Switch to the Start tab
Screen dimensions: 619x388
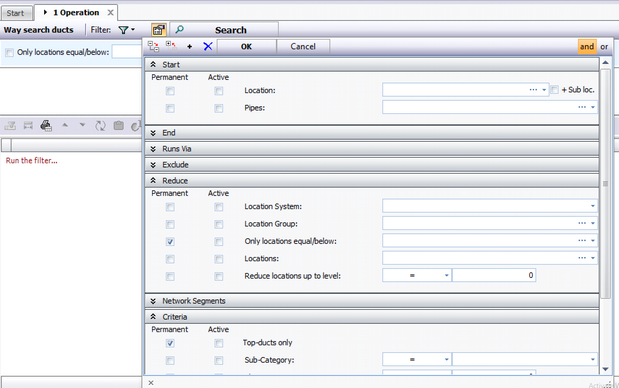(15, 13)
